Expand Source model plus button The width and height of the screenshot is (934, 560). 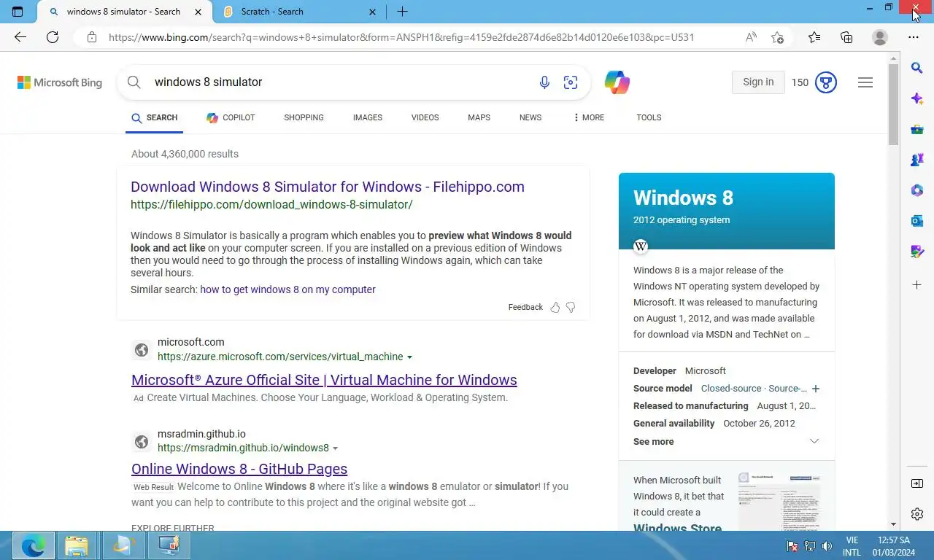(x=816, y=389)
